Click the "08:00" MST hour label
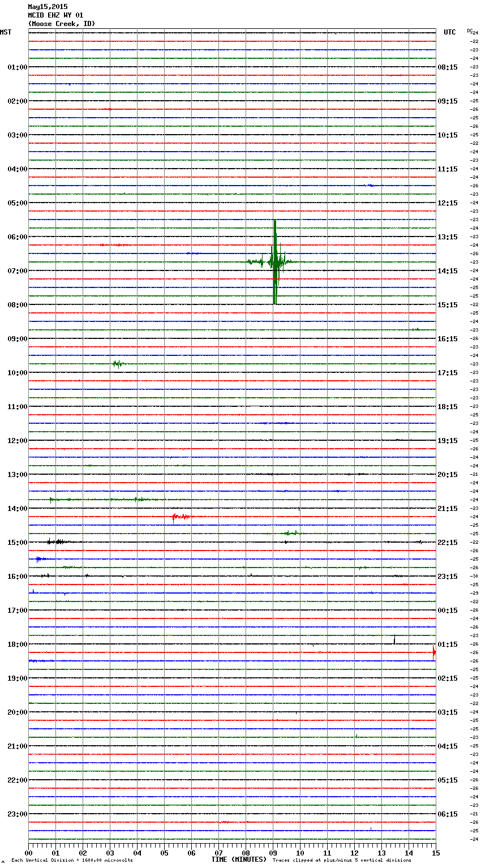Viewport: 481px width, 868px height. [17, 305]
